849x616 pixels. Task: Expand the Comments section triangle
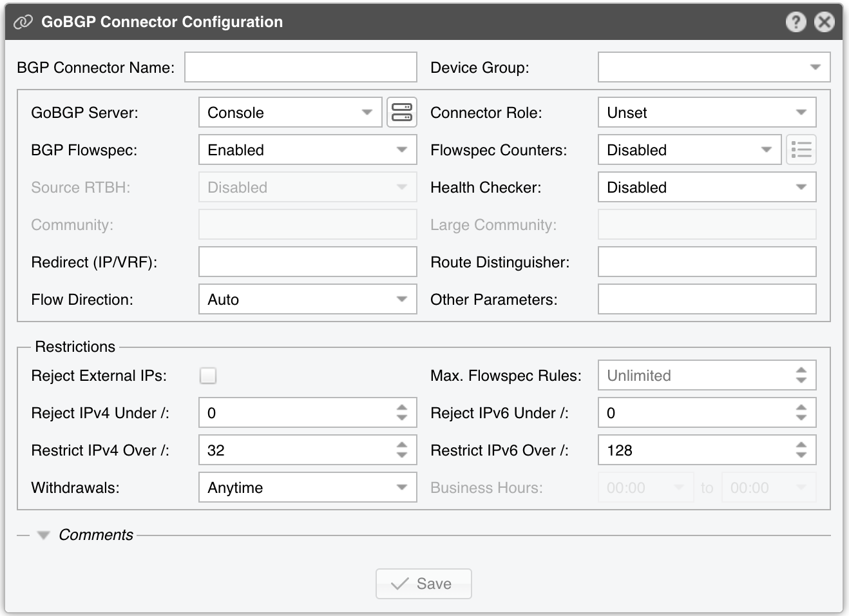[43, 535]
